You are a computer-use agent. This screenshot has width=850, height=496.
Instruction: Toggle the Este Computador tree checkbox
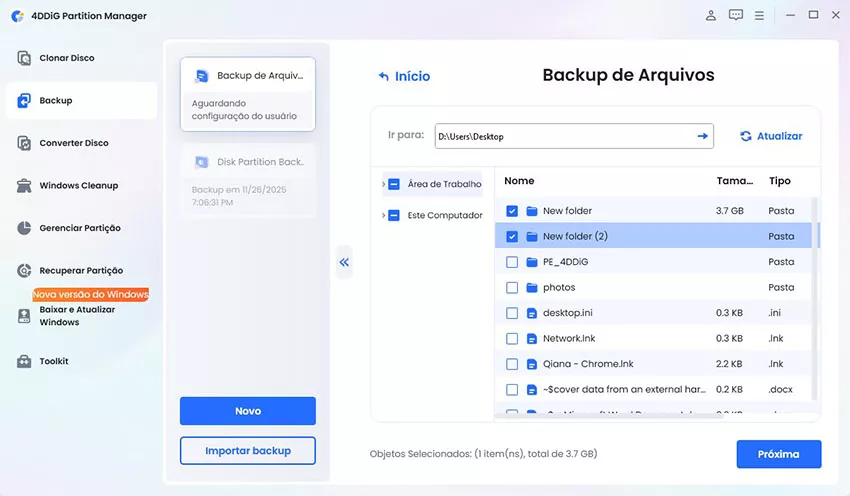[x=394, y=216]
